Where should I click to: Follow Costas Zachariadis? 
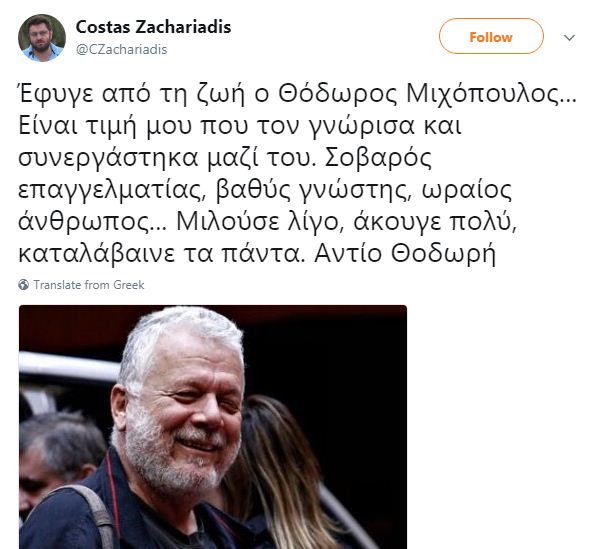(x=491, y=36)
